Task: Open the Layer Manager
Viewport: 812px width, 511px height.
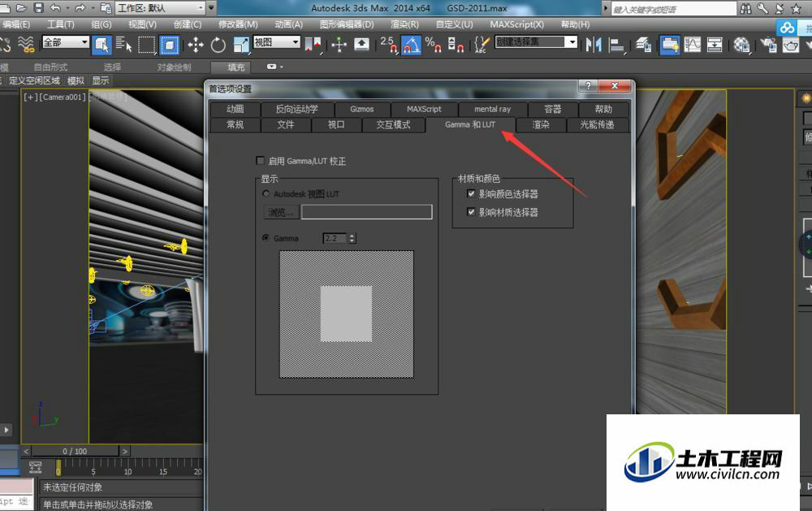Action: (x=644, y=45)
